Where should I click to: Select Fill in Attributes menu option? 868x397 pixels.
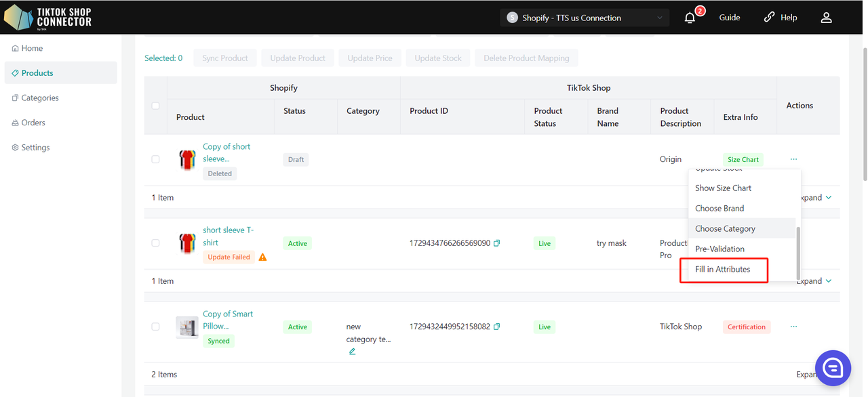tap(723, 270)
